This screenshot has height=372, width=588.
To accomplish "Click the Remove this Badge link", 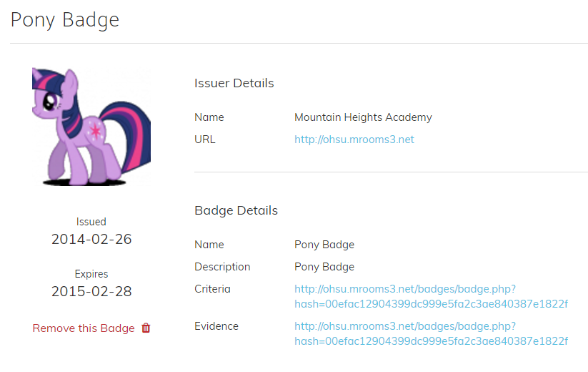I will point(84,328).
